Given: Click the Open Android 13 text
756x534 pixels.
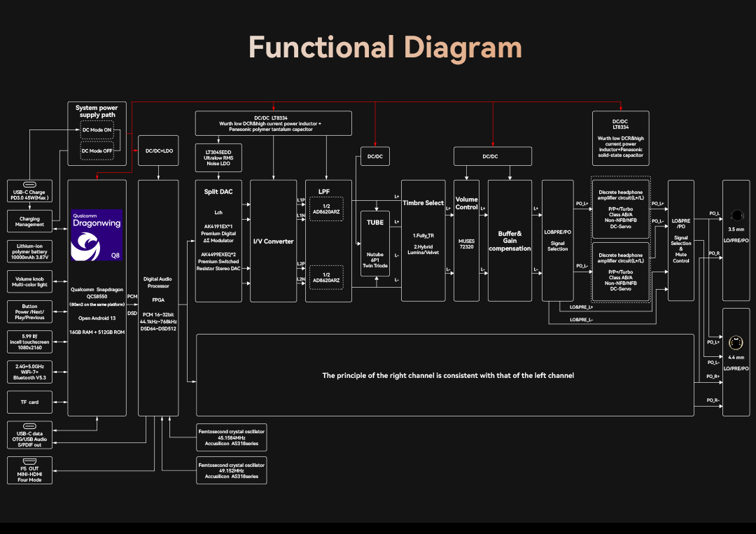Looking at the screenshot, I should pyautogui.click(x=97, y=318).
